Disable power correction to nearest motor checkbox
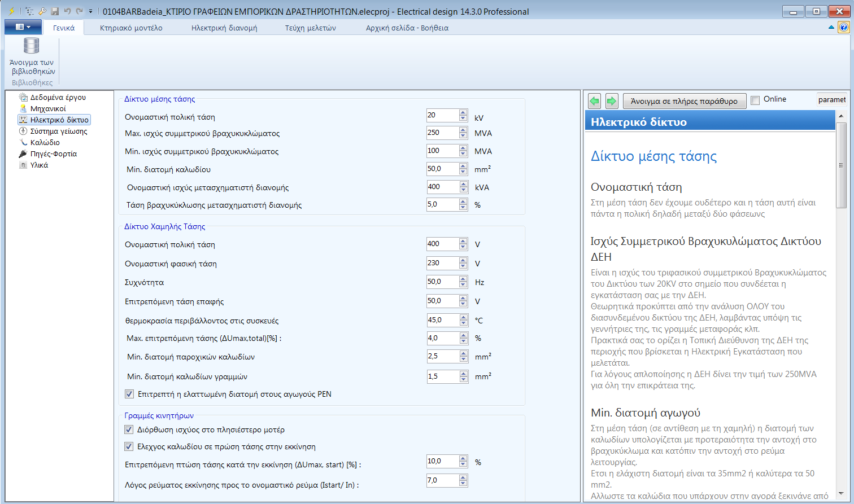Viewport: 854px width, 504px height. point(129,430)
